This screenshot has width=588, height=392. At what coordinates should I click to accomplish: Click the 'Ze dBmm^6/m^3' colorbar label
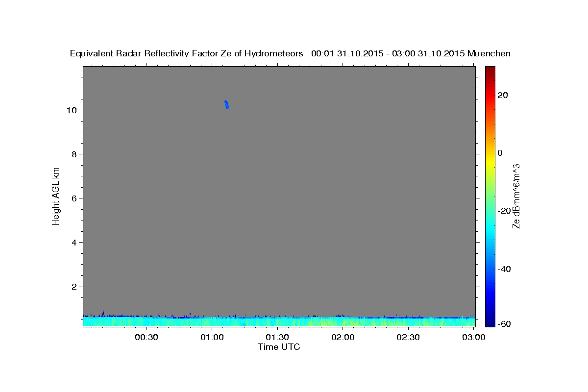click(515, 196)
